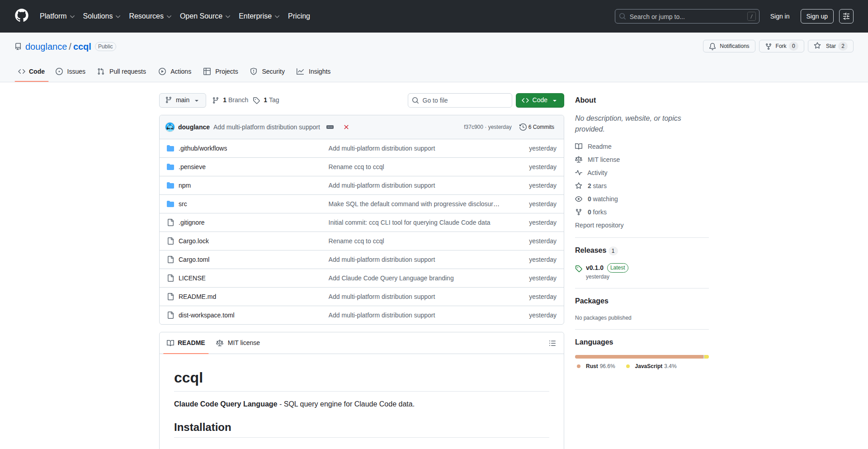This screenshot has width=868, height=449.
Task: Switch to the Pull requests tab
Action: click(x=121, y=71)
